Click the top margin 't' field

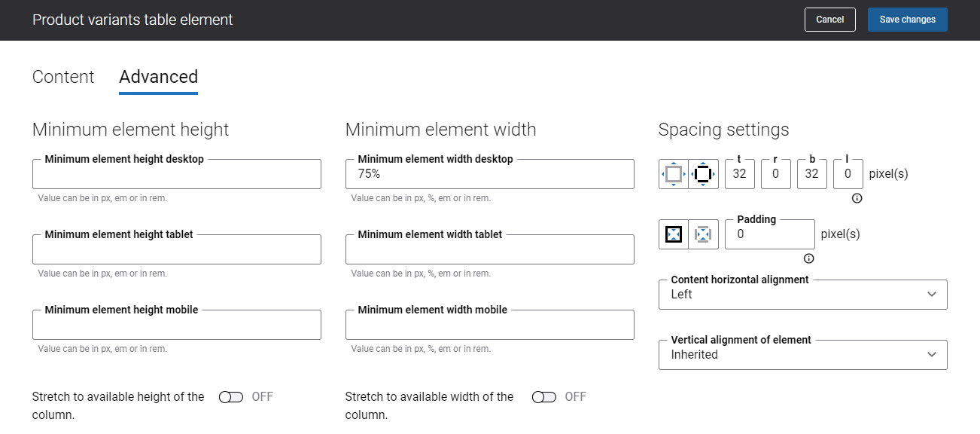click(739, 174)
